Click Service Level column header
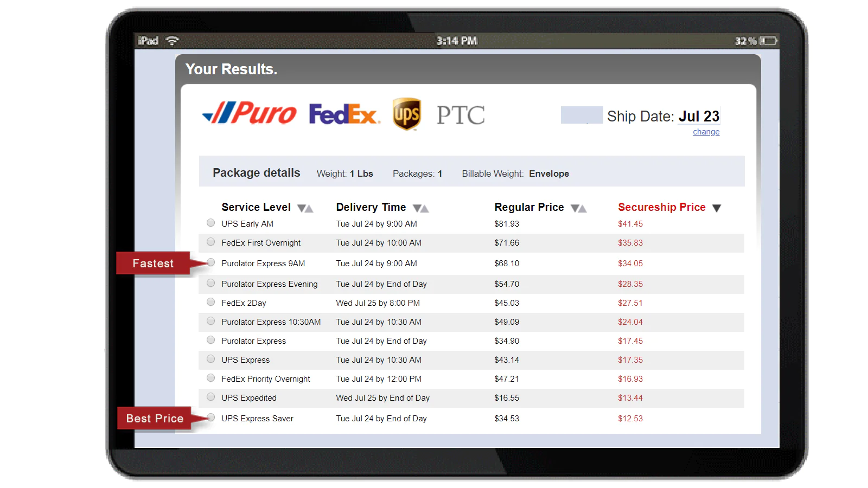This screenshot has width=868, height=488. click(256, 207)
